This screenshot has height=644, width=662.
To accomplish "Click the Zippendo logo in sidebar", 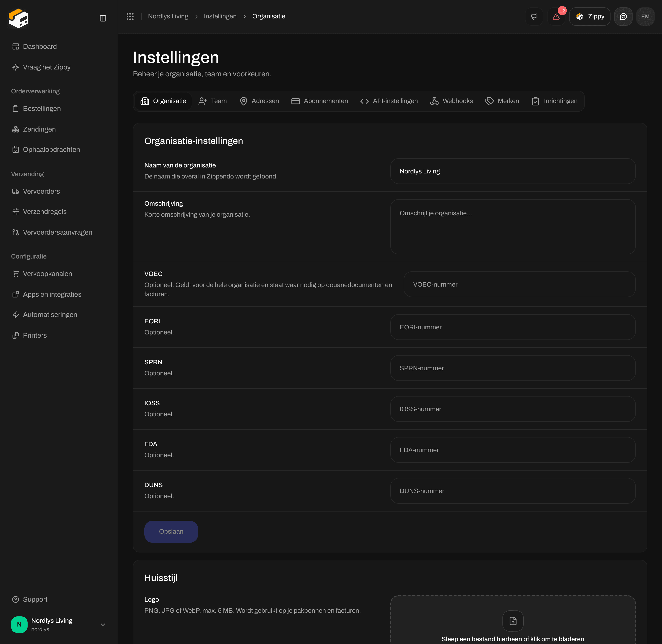I will [x=19, y=19].
